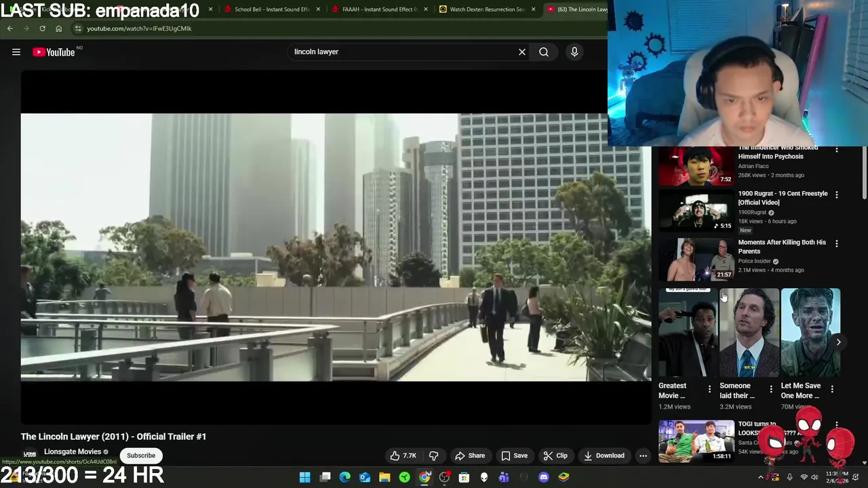Image resolution: width=868 pixels, height=488 pixels.
Task: Click the Lionsgate channel avatar
Action: click(30, 455)
